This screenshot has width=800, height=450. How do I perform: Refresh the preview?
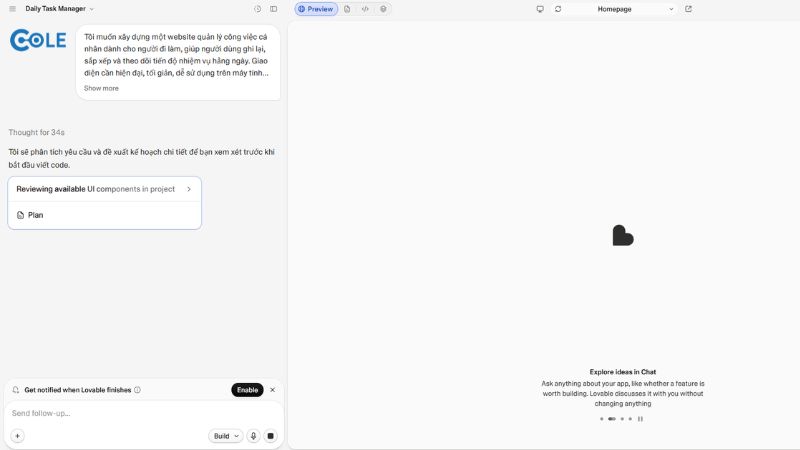558,9
